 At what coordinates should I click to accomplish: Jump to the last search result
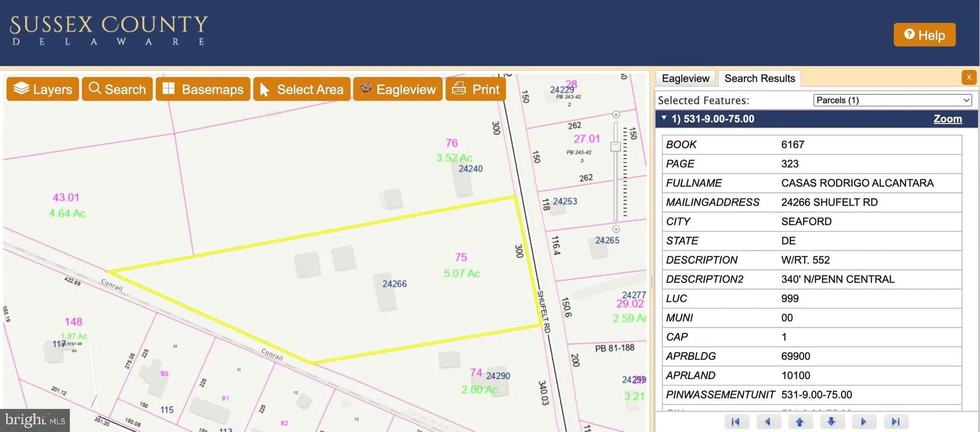(x=895, y=422)
